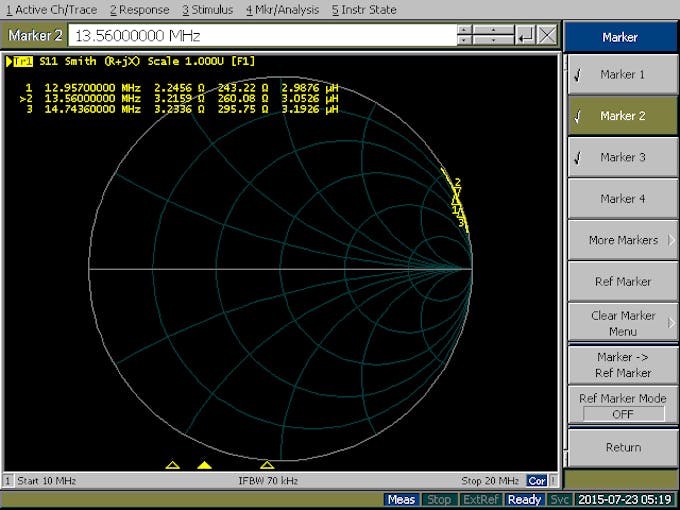680x510 pixels.
Task: Click the Ref Marker softkey
Action: coord(622,281)
